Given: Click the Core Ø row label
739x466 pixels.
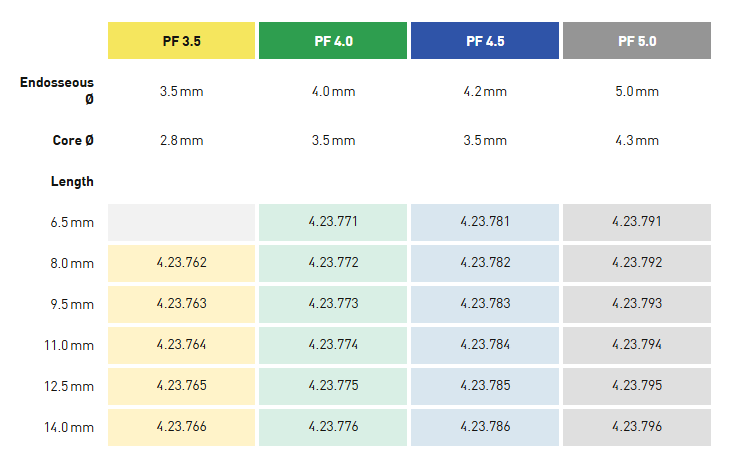Looking at the screenshot, I should 73,141.
